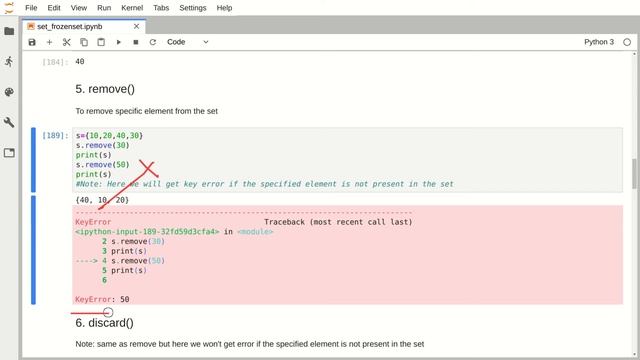
Task: Interrupt the kernel with the stop icon
Action: (x=136, y=42)
